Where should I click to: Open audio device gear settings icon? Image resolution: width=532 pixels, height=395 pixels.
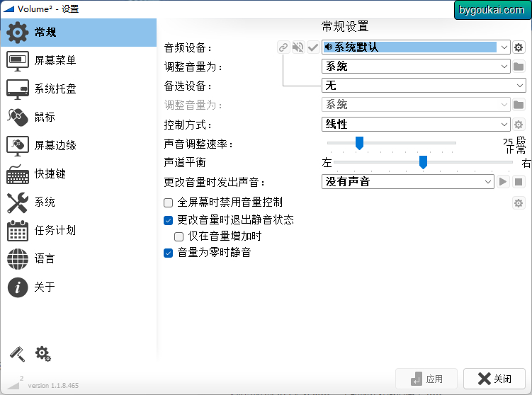(519, 47)
